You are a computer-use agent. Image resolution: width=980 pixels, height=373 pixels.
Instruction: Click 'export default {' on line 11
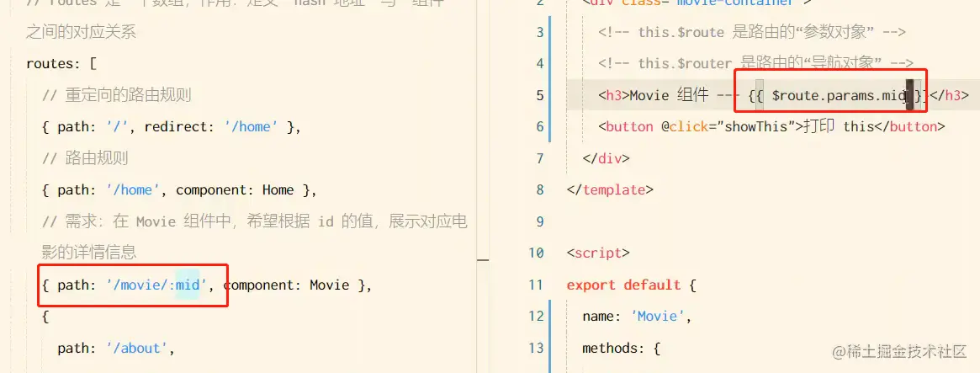(631, 285)
